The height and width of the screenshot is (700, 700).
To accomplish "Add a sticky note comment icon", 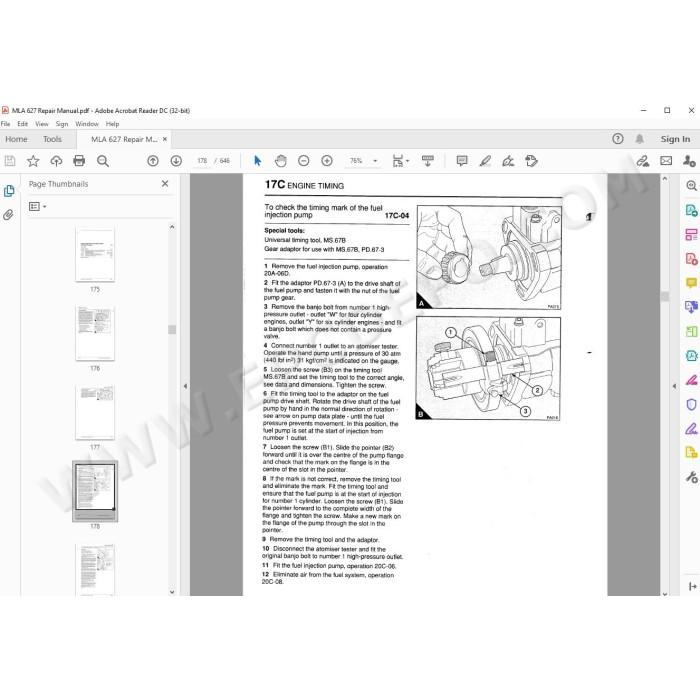I will [462, 161].
